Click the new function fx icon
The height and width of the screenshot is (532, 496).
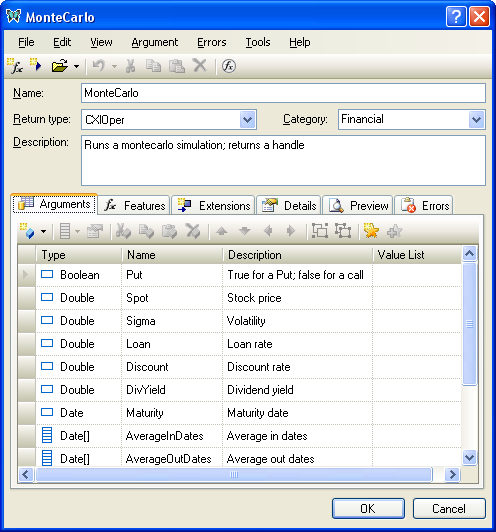15,66
